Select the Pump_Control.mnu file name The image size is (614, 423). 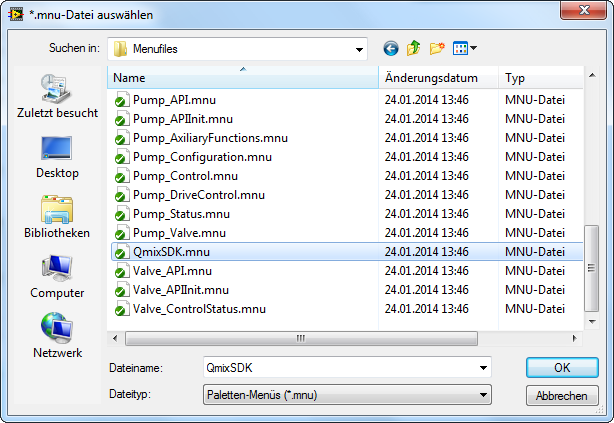(185, 176)
